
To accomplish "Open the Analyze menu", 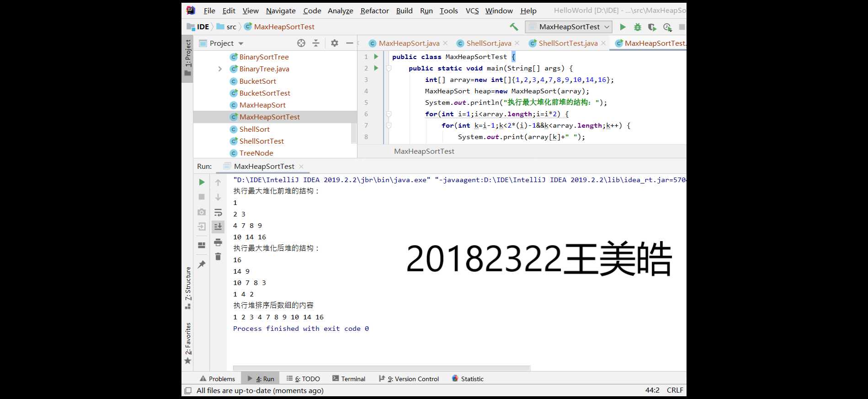I will click(x=340, y=11).
